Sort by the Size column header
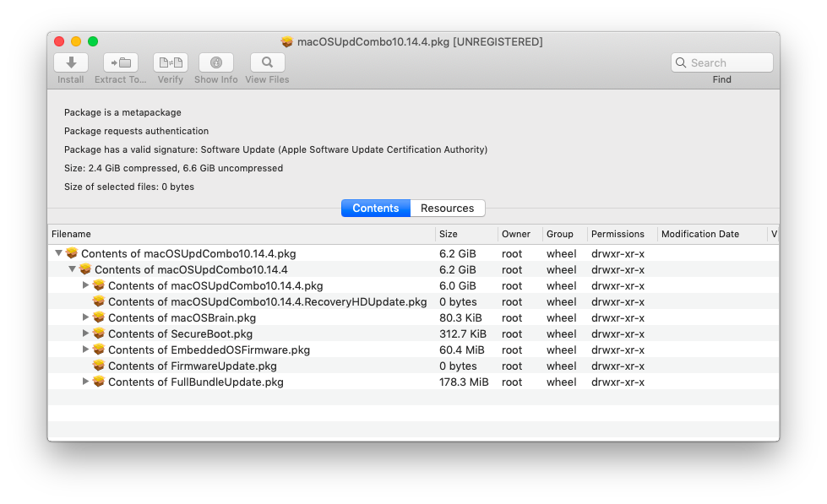Viewport: 827px width, 504px height. pyautogui.click(x=466, y=234)
